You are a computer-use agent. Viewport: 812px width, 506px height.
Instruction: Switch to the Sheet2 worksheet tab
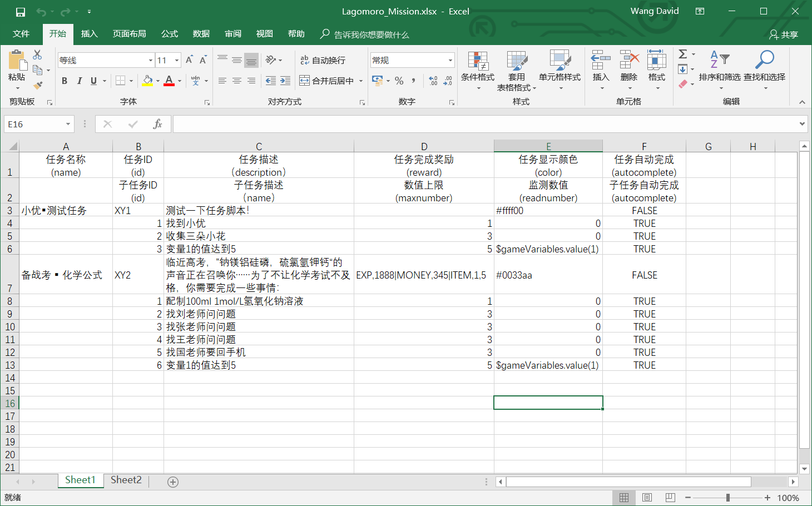(x=126, y=480)
